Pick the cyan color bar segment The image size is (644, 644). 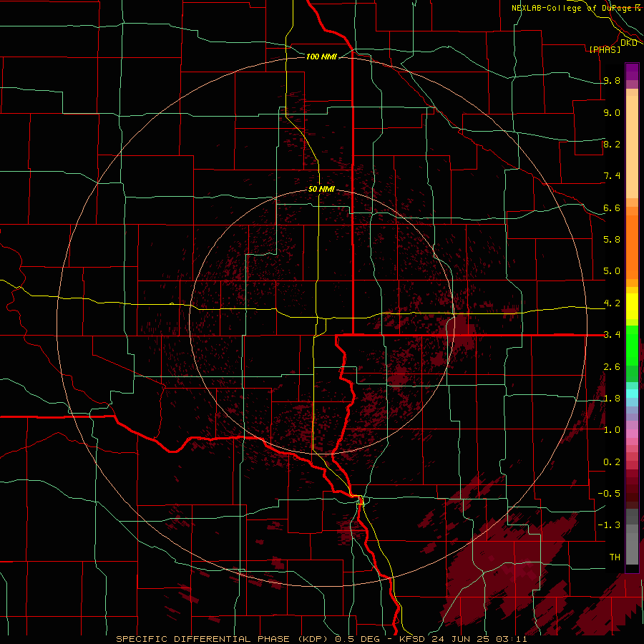pos(632,394)
